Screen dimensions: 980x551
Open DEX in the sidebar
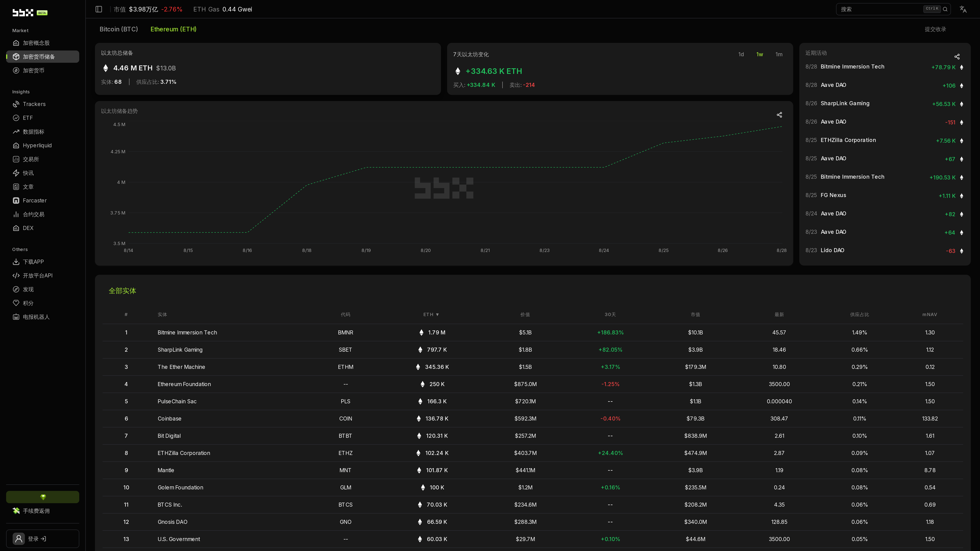click(43, 228)
